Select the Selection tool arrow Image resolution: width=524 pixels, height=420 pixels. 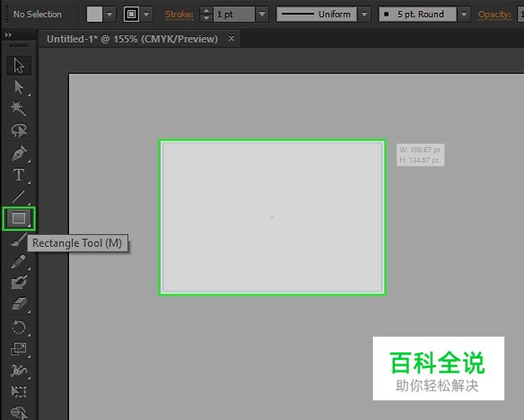click(19, 66)
